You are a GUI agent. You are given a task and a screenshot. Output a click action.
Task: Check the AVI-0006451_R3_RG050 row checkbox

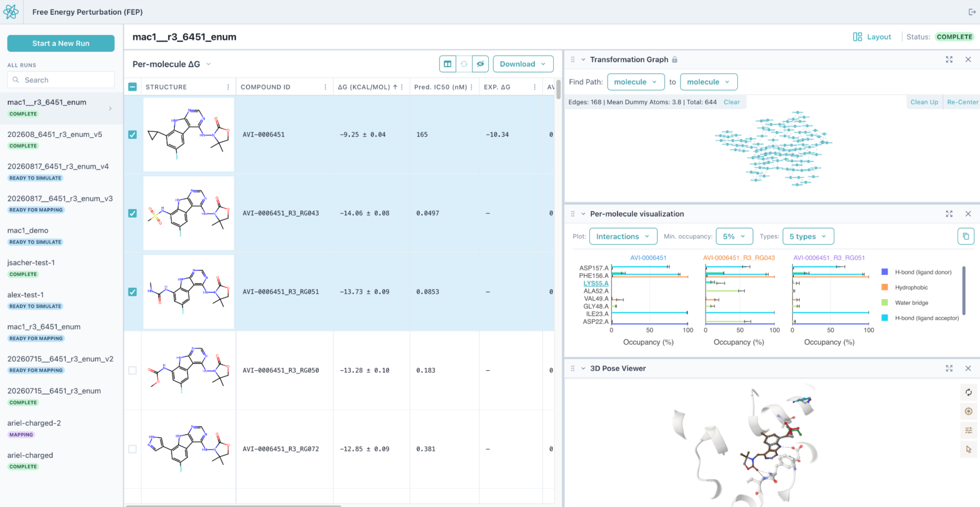coord(132,370)
